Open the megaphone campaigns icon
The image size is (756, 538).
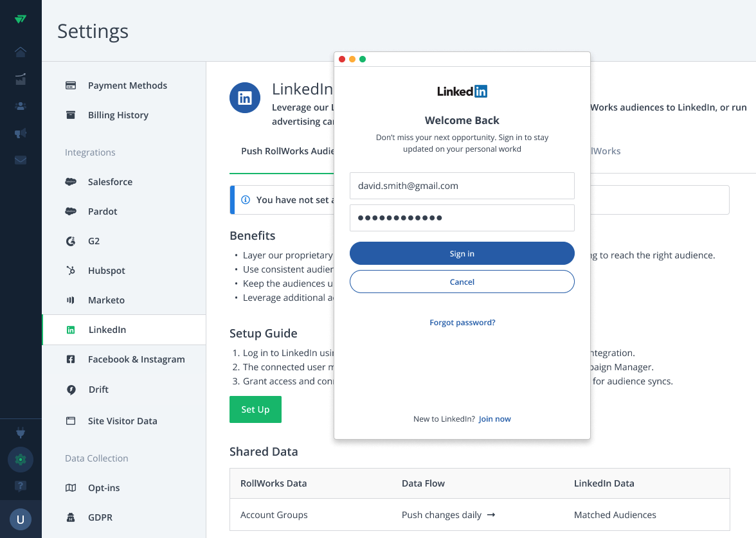pos(21,133)
